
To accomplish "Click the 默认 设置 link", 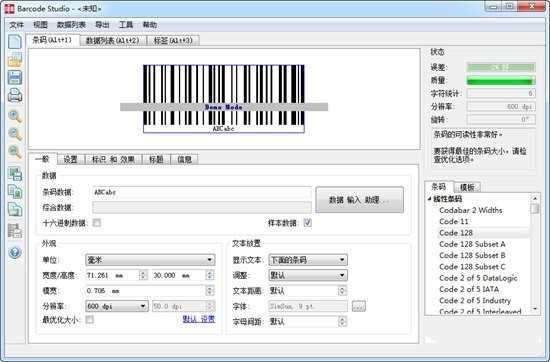I will 199,319.
